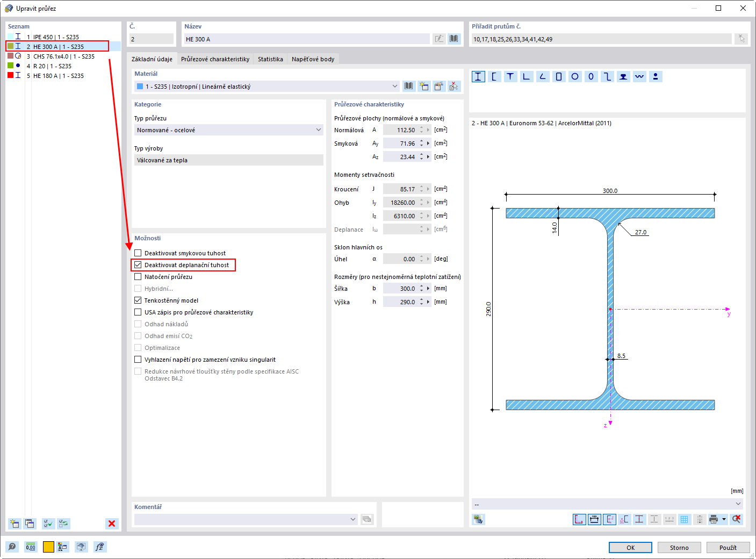Open the Průřezové charakteristiky tab
Image resolution: width=756 pixels, height=559 pixels.
point(215,59)
